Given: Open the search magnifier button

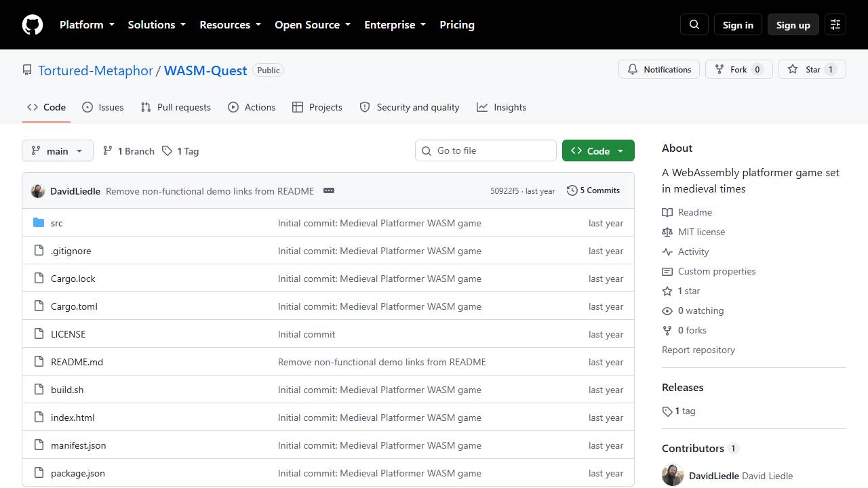Looking at the screenshot, I should click(x=694, y=25).
